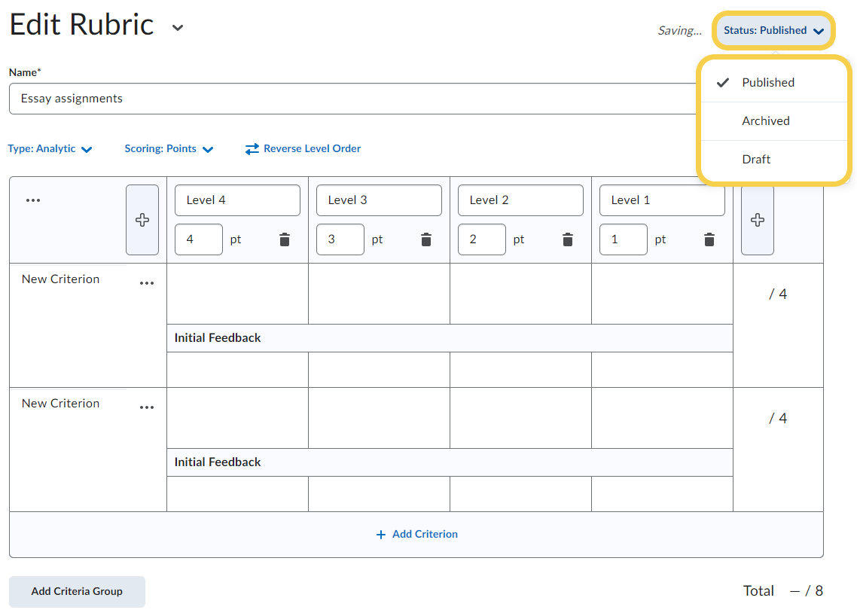Remove Level 2 with its trash icon
The height and width of the screenshot is (616, 857).
click(x=568, y=239)
